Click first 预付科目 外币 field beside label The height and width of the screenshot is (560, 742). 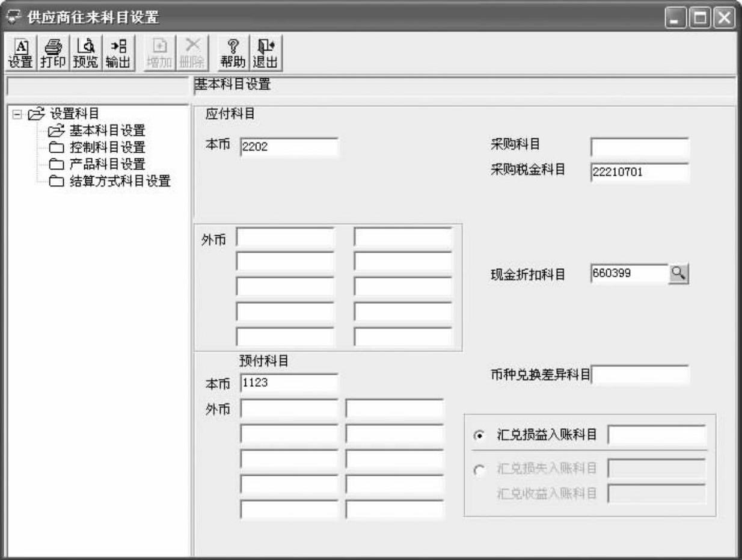(289, 408)
